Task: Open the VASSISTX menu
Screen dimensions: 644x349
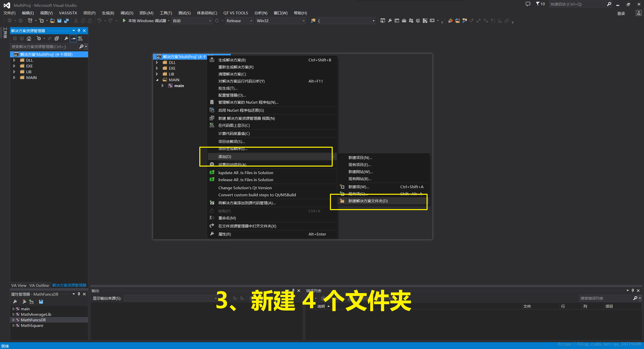Action: [68, 13]
